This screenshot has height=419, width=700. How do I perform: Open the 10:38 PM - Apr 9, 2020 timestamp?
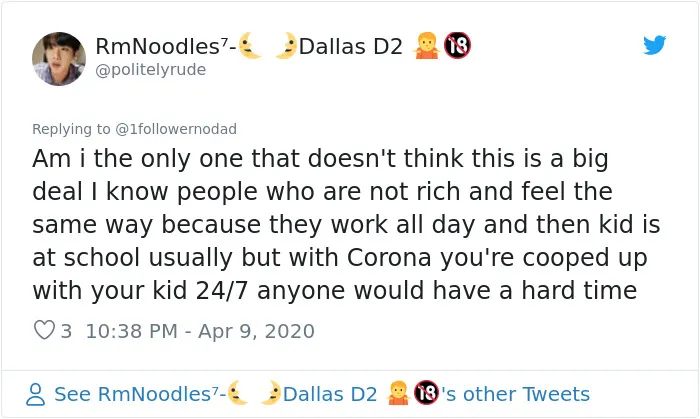[x=200, y=331]
